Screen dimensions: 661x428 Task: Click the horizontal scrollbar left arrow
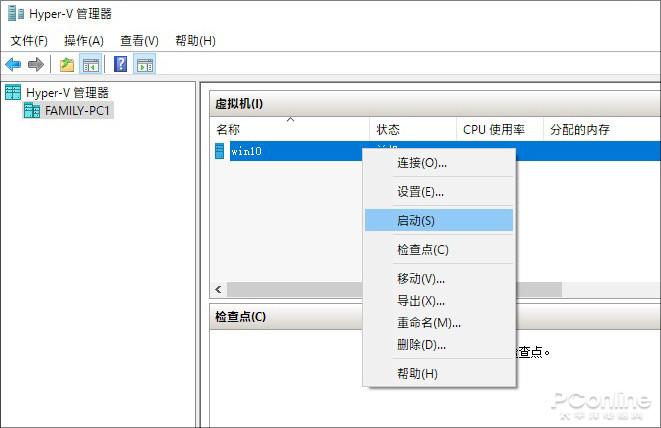click(217, 289)
